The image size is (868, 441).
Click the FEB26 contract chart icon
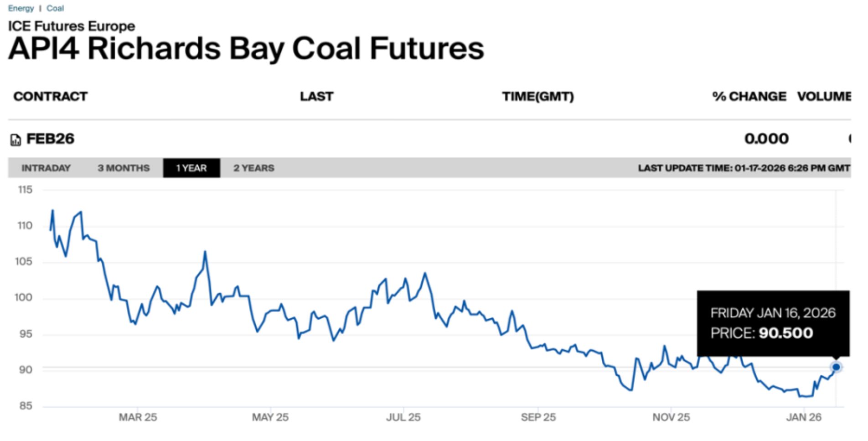[x=15, y=138]
